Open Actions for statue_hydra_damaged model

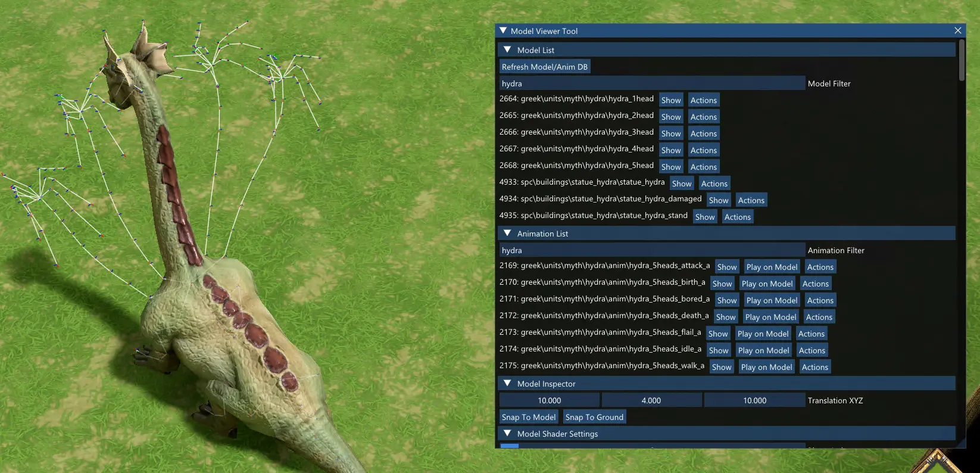click(751, 200)
